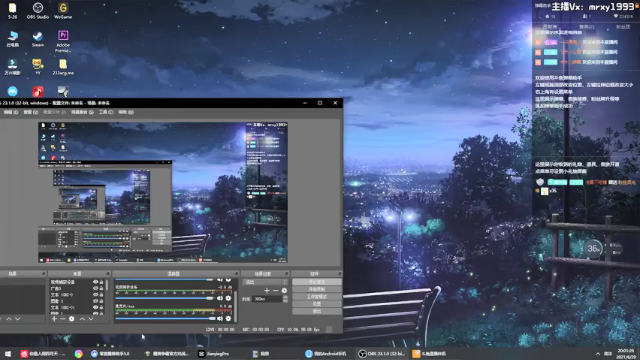Move scene up in 场景 dock toolbar
Viewport: 640px width, 360px height.
9,319
